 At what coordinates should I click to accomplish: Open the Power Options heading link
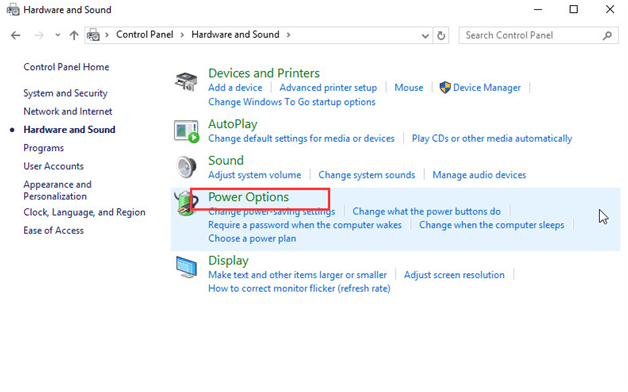point(248,197)
